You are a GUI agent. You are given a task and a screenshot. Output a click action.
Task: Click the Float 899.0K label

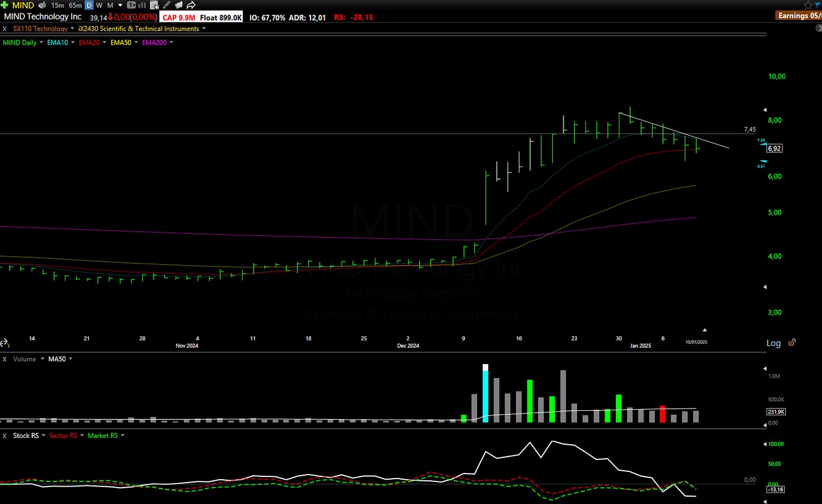click(221, 17)
